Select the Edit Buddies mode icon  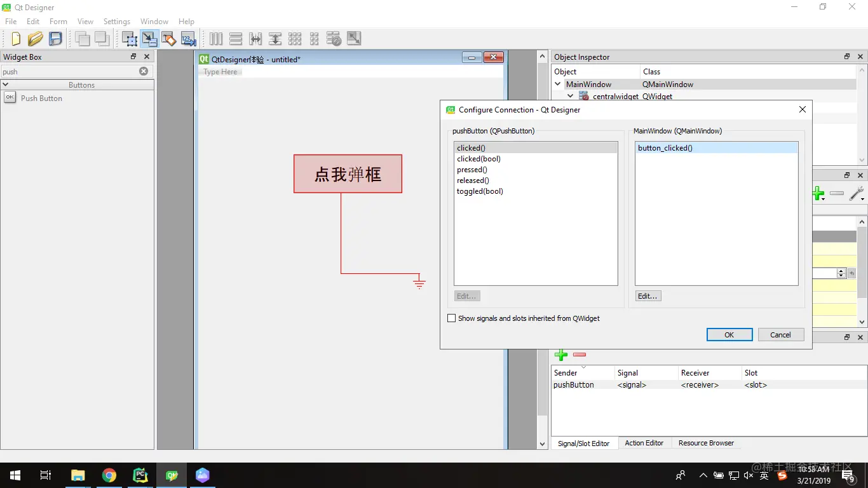click(x=169, y=39)
